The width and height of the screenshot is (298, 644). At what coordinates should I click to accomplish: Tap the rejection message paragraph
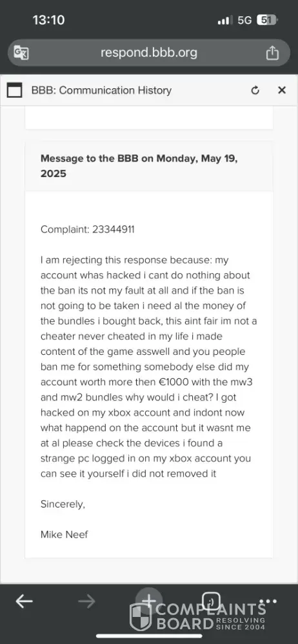click(x=148, y=366)
